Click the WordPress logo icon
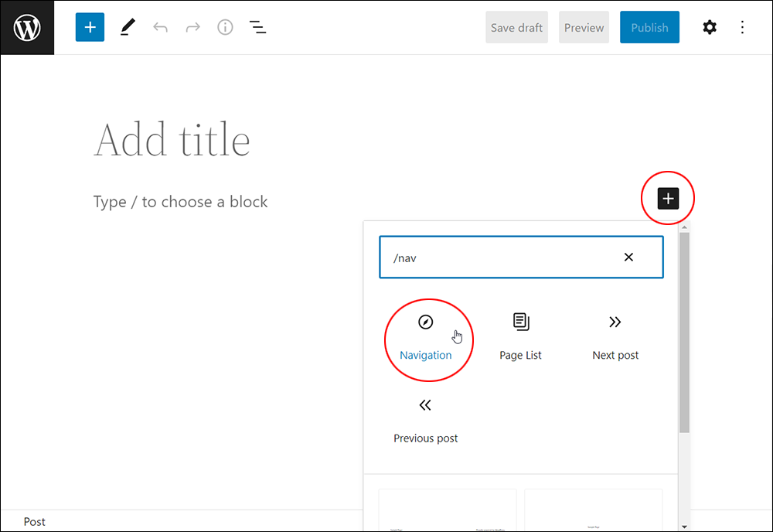 click(27, 28)
